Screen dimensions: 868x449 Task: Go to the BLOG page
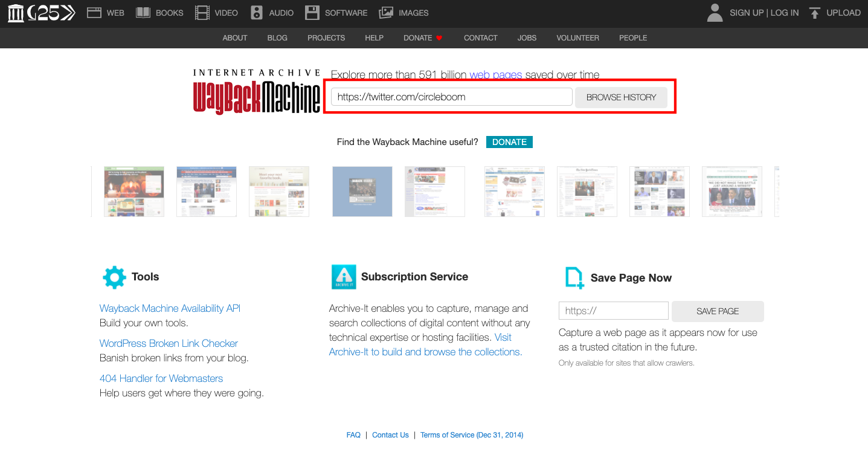tap(277, 37)
